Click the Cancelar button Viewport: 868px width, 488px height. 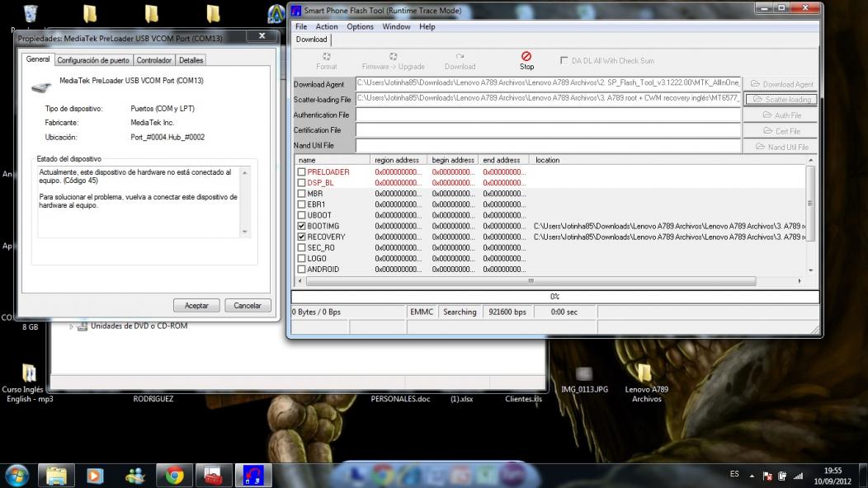click(x=248, y=306)
